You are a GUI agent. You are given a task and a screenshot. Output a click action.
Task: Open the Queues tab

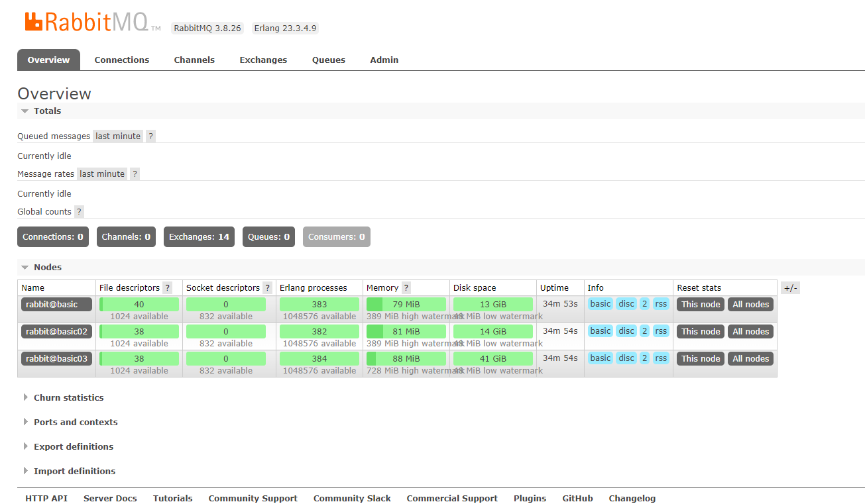coord(329,60)
